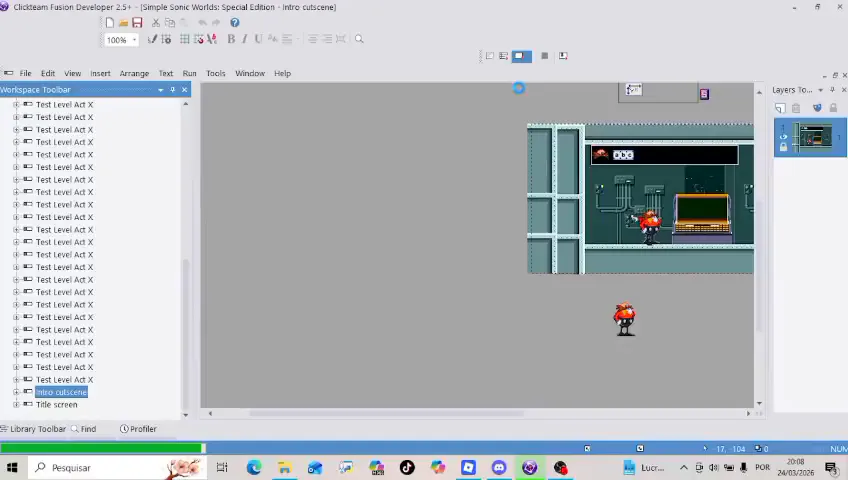The width and height of the screenshot is (848, 480).
Task: Pin the Layers Toolbar panel
Action: [832, 90]
